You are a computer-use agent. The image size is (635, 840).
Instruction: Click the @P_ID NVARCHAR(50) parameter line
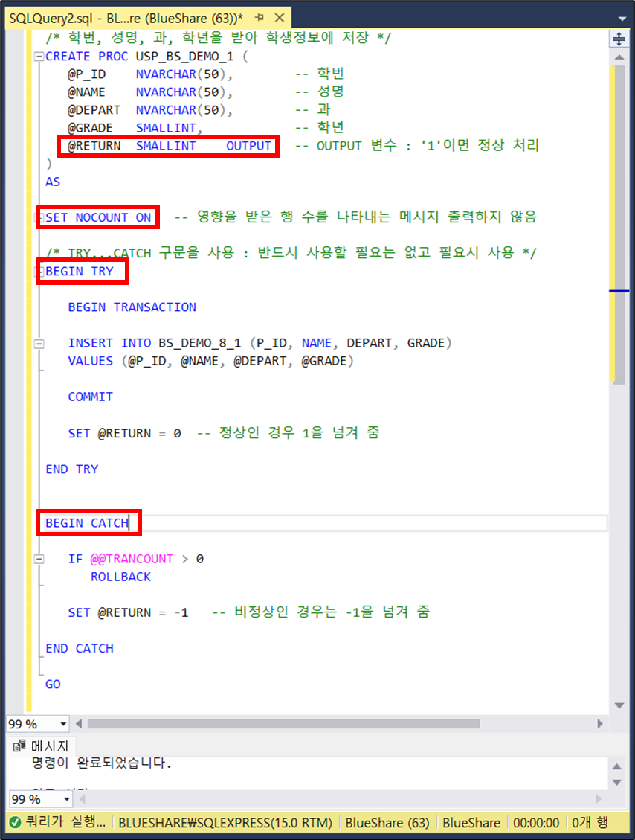point(150,74)
